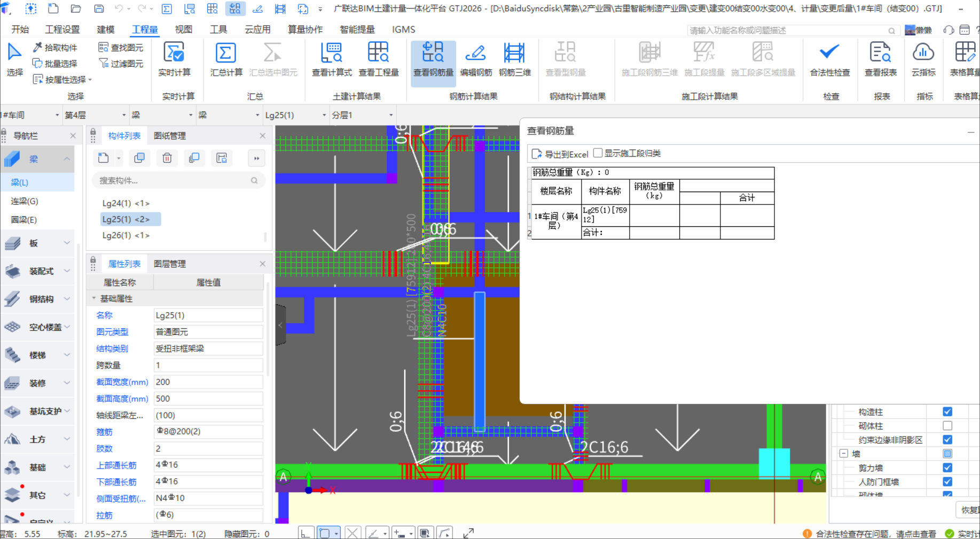Open the 开始 ribbon tab

pos(20,29)
